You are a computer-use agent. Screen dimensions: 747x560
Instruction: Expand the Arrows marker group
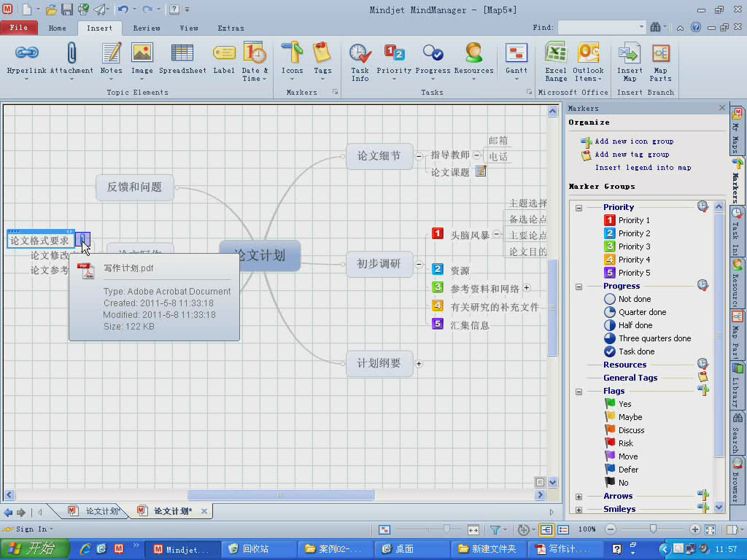tap(578, 497)
